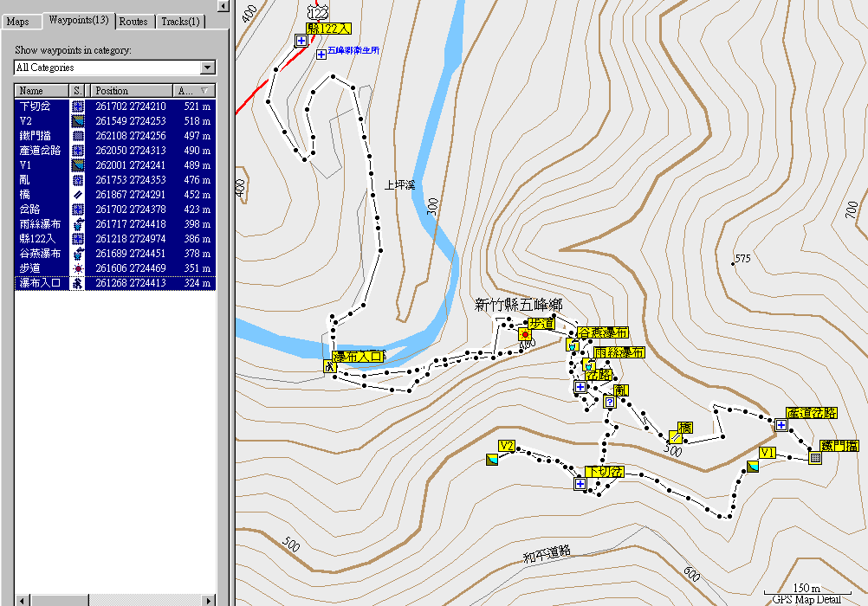The image size is (868, 606).
Task: Click symbol icon in the 產道岔路 list row
Action: (78, 151)
